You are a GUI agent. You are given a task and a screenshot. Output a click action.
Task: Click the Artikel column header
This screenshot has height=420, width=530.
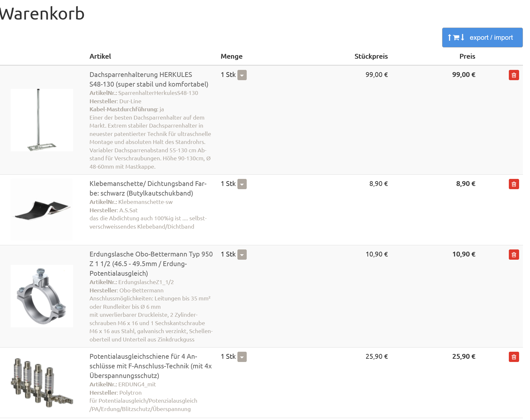tap(100, 56)
